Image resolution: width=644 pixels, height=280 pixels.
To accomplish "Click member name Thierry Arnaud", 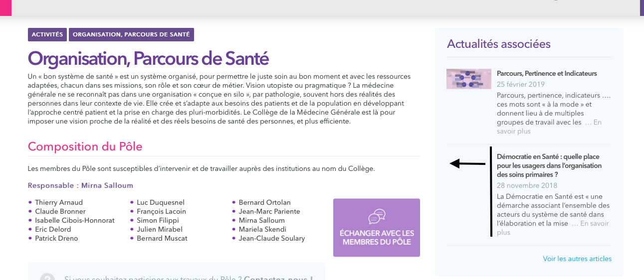I will (x=59, y=202).
